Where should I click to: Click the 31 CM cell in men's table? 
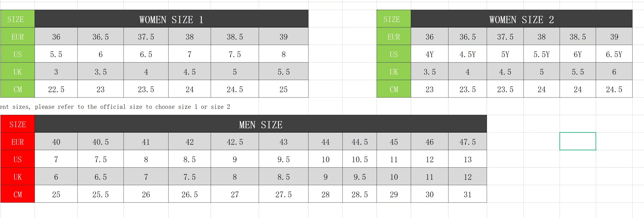pyautogui.click(x=467, y=194)
